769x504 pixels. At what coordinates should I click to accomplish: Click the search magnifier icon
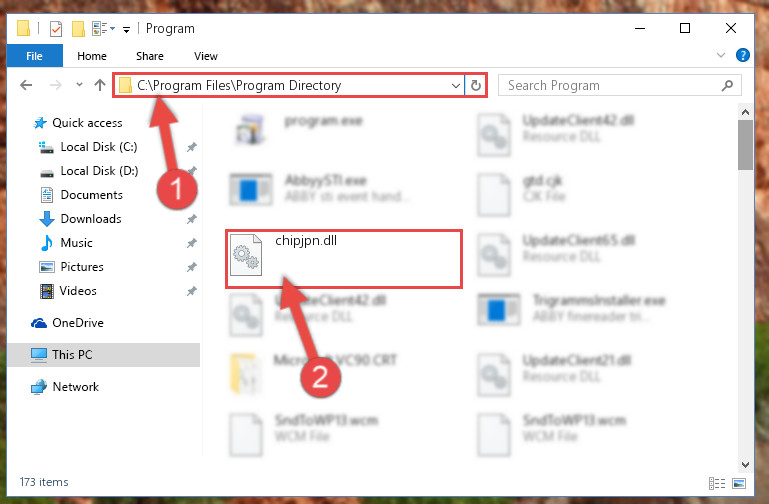pyautogui.click(x=727, y=85)
